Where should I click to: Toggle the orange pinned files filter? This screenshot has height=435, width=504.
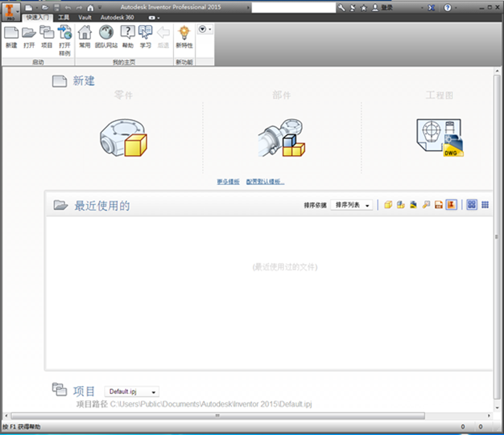point(451,205)
